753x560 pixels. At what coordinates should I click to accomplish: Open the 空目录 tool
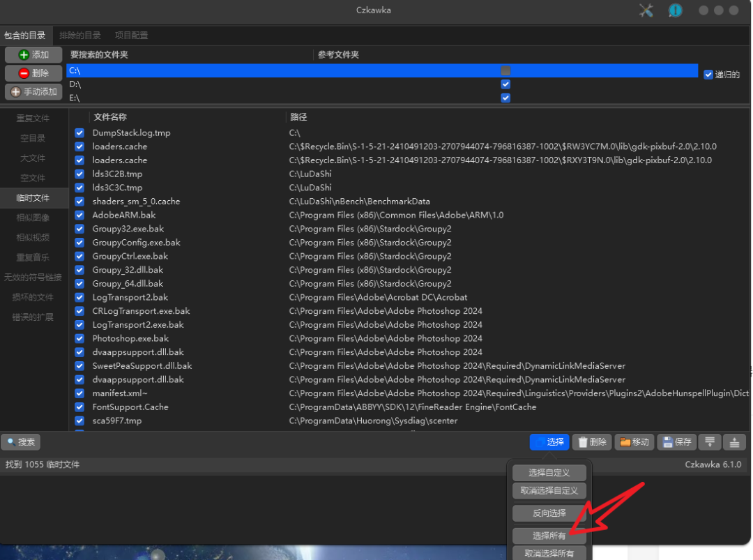tap(33, 138)
